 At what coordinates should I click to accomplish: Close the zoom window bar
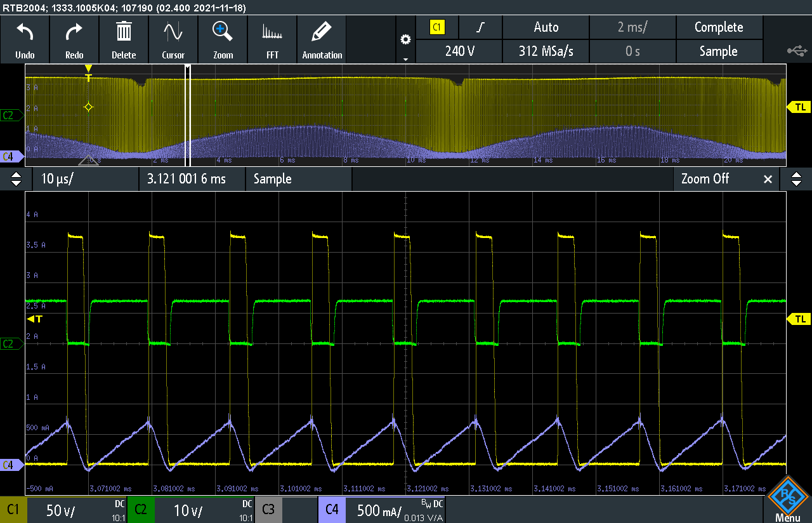[x=768, y=179]
